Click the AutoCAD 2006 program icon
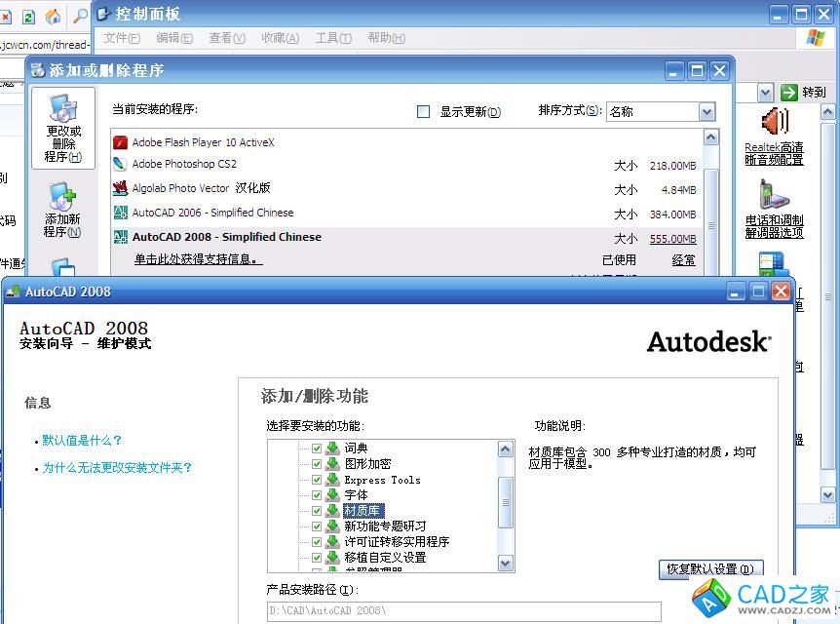 [121, 213]
